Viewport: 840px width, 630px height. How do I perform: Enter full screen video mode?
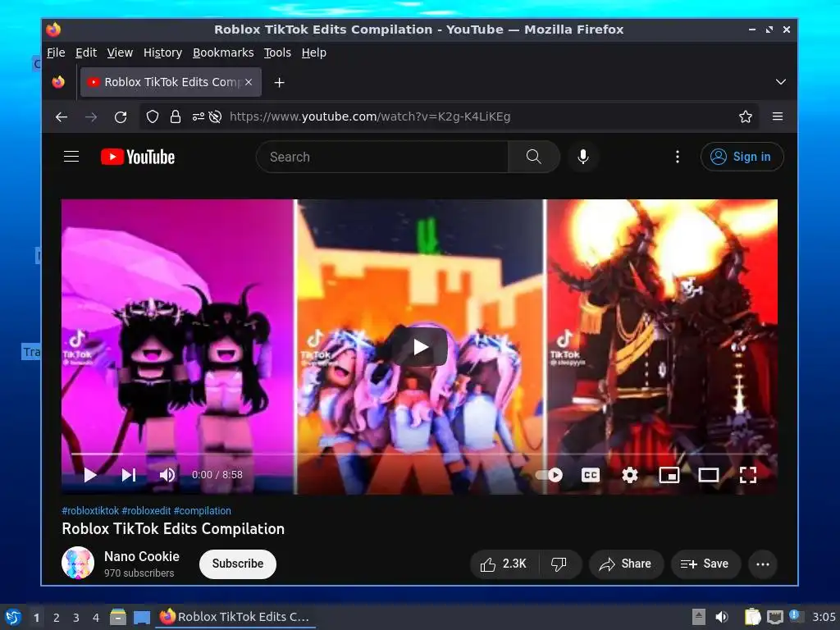coord(748,475)
